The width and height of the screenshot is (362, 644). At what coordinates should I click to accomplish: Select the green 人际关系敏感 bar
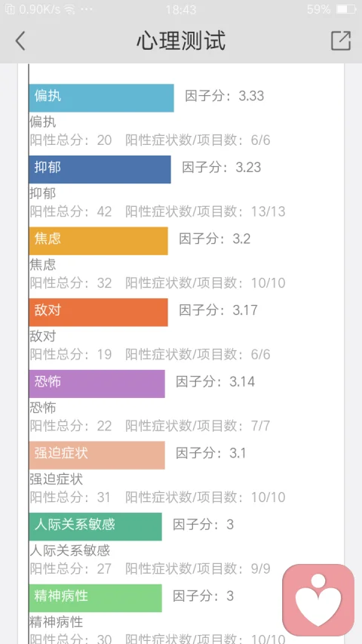click(96, 526)
